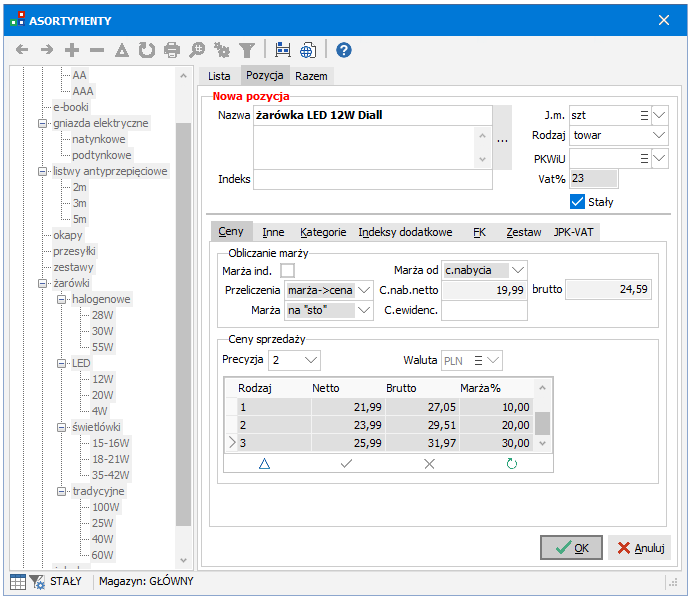Click the globe web icon in toolbar
The height and width of the screenshot is (600, 691).
pos(308,49)
